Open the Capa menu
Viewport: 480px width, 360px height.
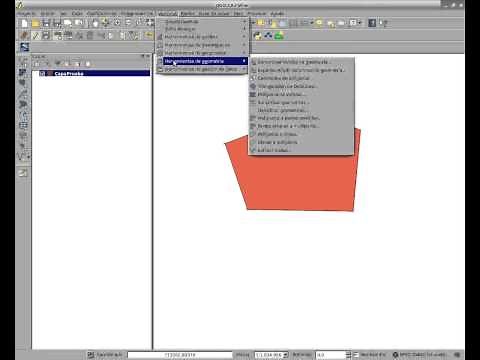point(77,14)
